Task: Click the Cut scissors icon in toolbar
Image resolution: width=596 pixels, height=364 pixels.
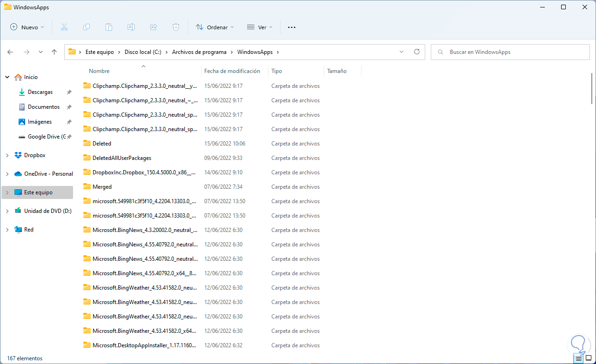Action: click(64, 27)
